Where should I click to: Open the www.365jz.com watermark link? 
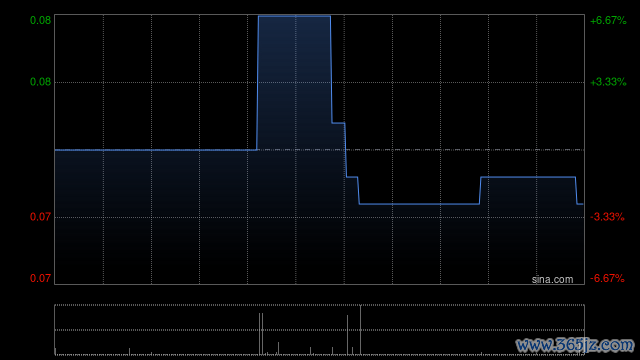(575, 345)
